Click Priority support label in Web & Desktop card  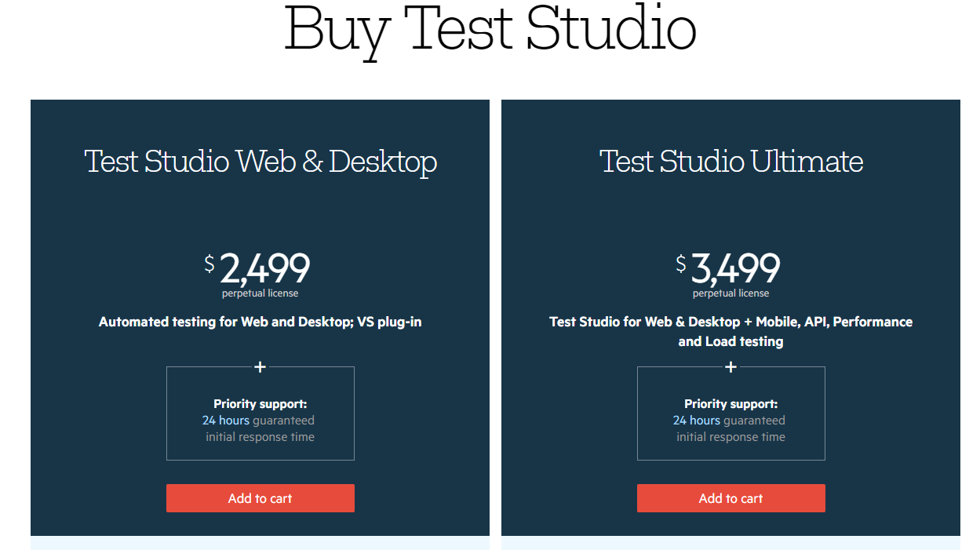tap(260, 404)
